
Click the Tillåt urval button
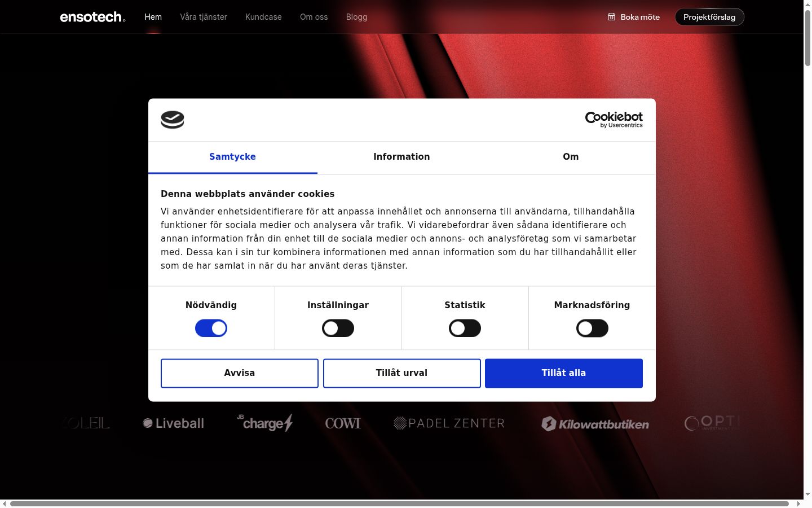point(402,373)
